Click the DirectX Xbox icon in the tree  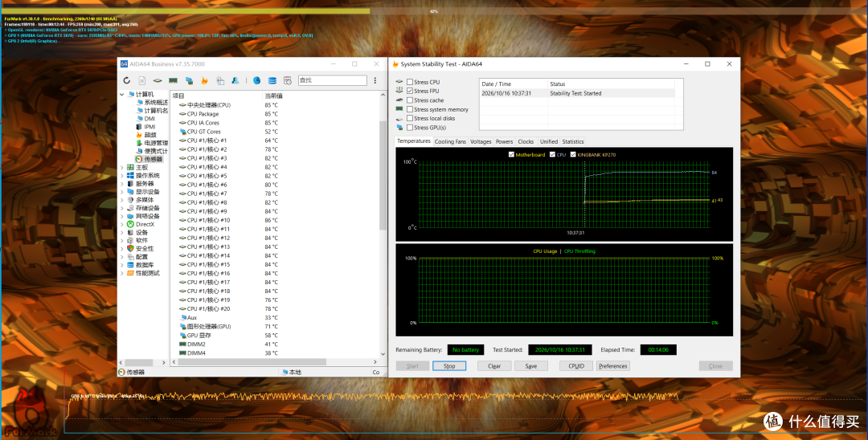(x=131, y=225)
